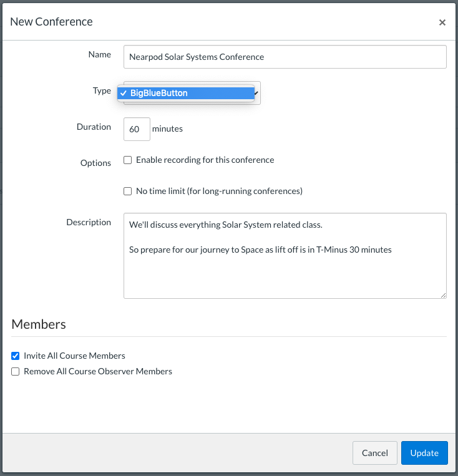Click the Members section heading
The width and height of the screenshot is (458, 476).
click(39, 324)
